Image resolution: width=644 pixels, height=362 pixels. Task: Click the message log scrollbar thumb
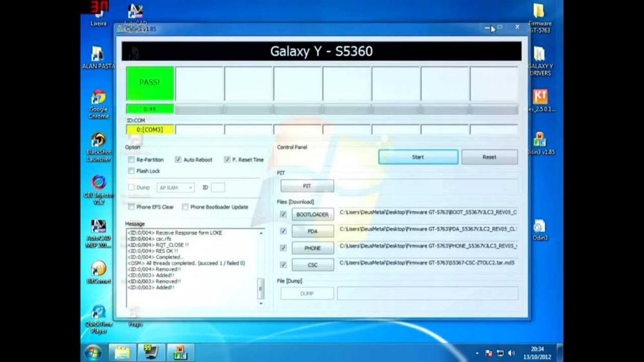(261, 289)
